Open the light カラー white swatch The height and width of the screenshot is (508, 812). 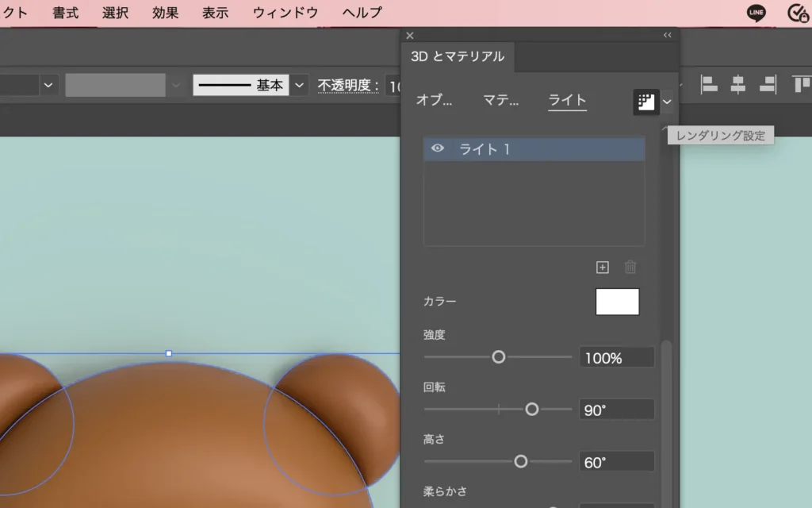617,302
